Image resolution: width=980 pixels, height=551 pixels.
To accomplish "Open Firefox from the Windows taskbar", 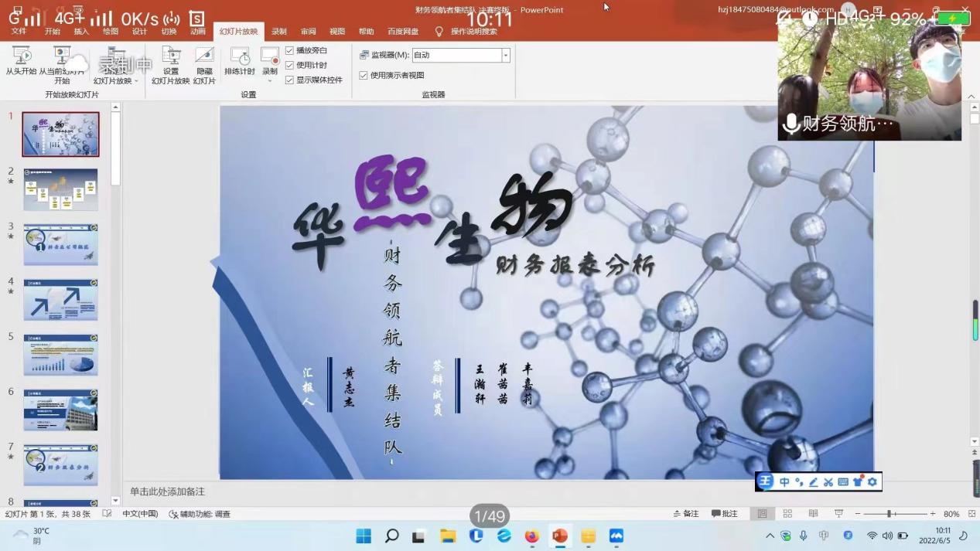I will pyautogui.click(x=531, y=536).
